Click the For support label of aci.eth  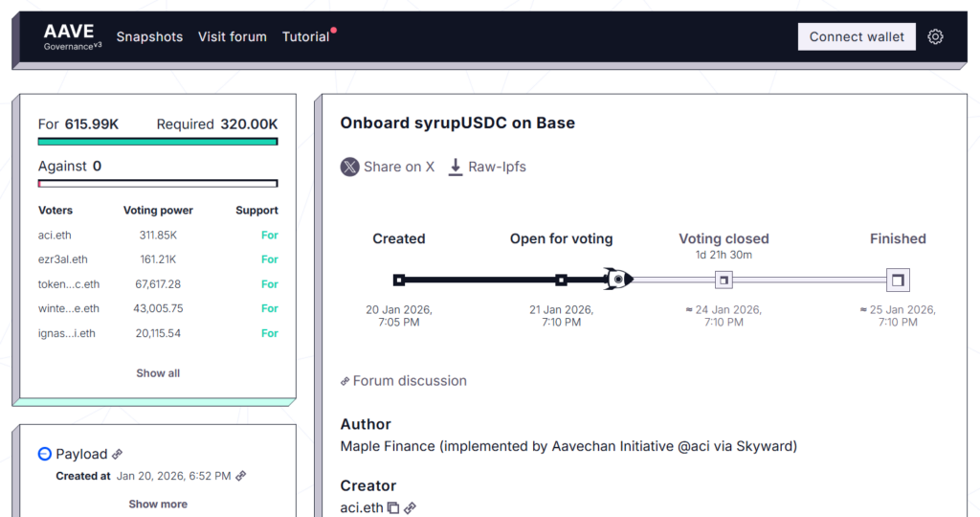(269, 236)
